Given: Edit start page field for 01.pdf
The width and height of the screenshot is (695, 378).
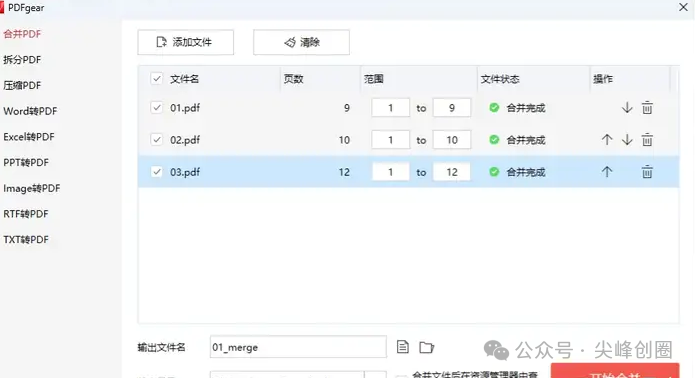Looking at the screenshot, I should point(390,108).
